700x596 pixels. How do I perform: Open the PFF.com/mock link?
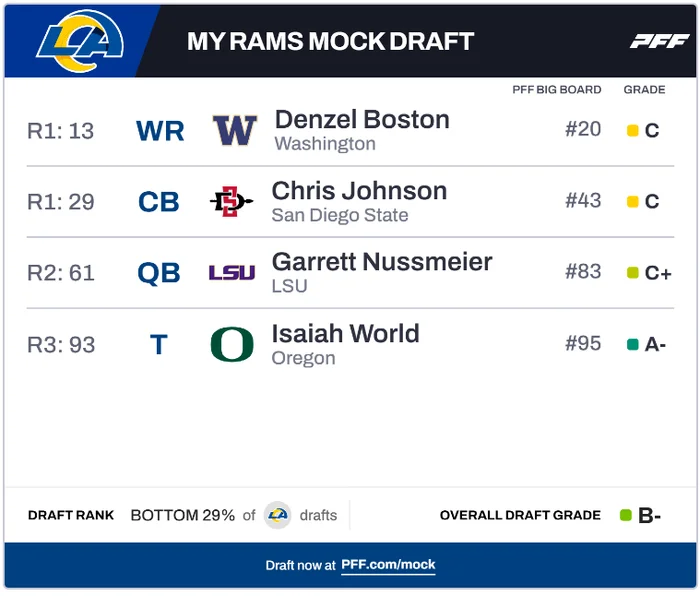[x=388, y=565]
